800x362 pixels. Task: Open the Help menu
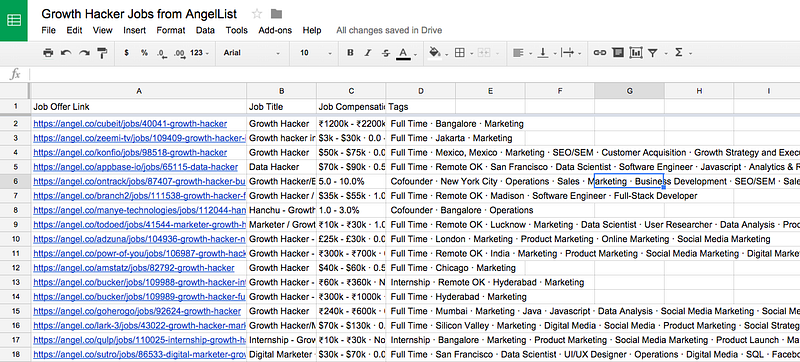tap(312, 30)
